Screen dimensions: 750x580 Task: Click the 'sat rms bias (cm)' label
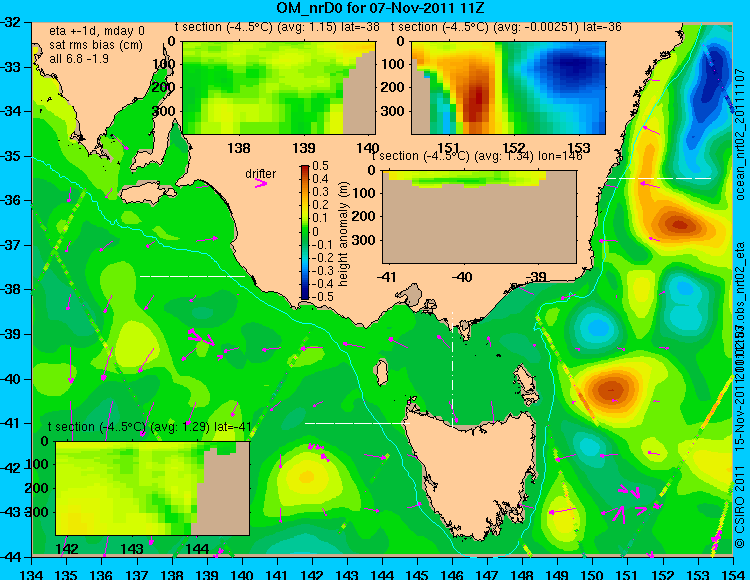(x=96, y=45)
